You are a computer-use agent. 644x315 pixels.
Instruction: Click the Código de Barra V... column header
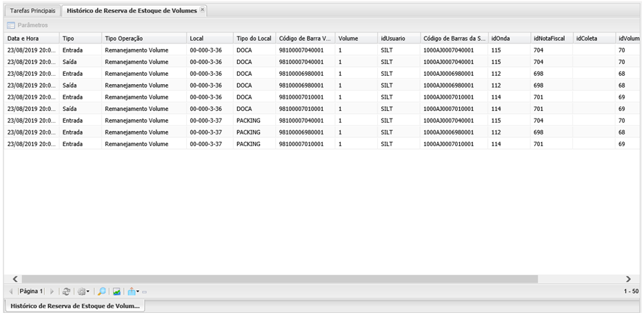(305, 39)
